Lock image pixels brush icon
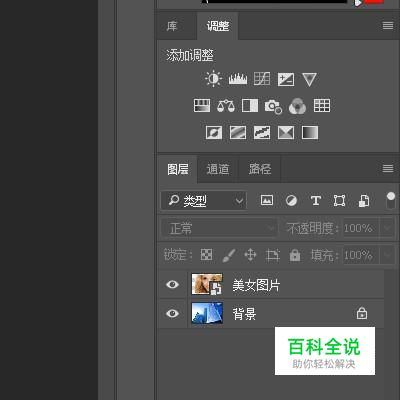Screen dimensions: 400x400 [x=229, y=255]
